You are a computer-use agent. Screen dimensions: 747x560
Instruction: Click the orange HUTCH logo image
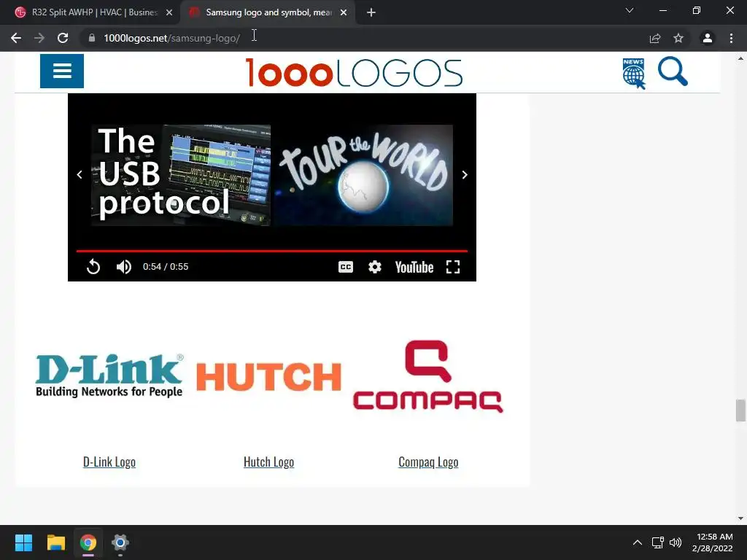[x=268, y=376]
